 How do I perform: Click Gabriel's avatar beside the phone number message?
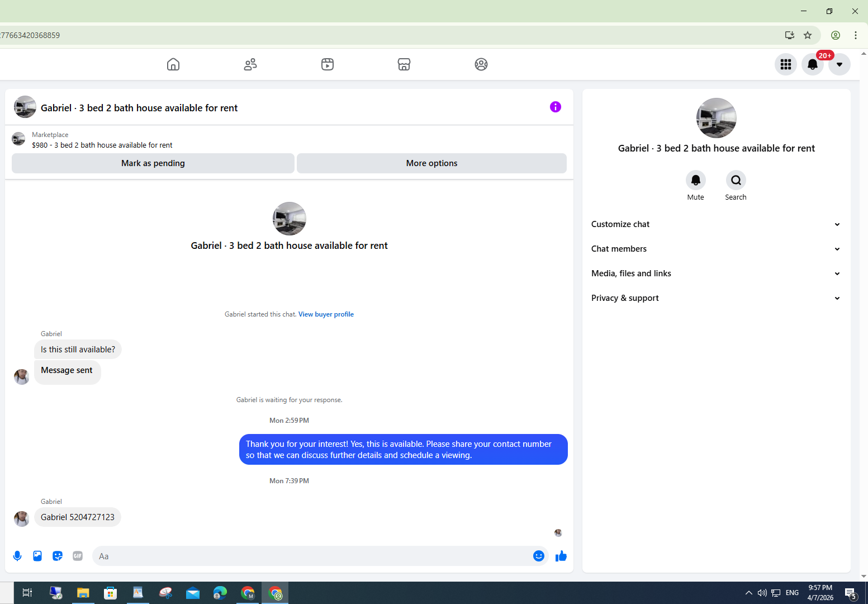22,519
